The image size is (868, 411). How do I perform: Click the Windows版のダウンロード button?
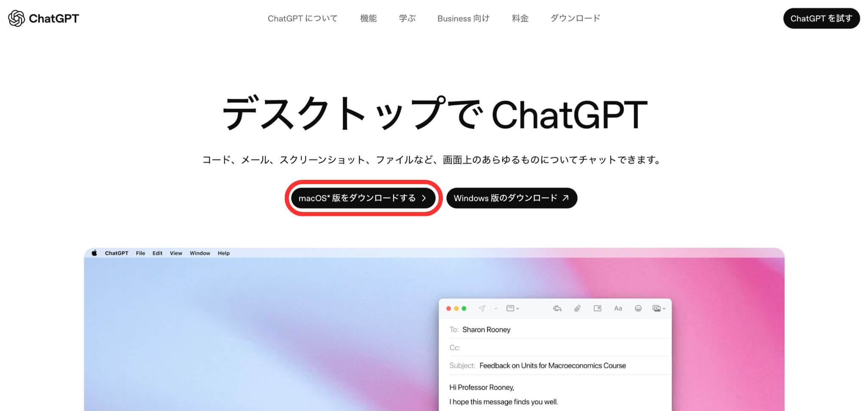click(x=512, y=198)
